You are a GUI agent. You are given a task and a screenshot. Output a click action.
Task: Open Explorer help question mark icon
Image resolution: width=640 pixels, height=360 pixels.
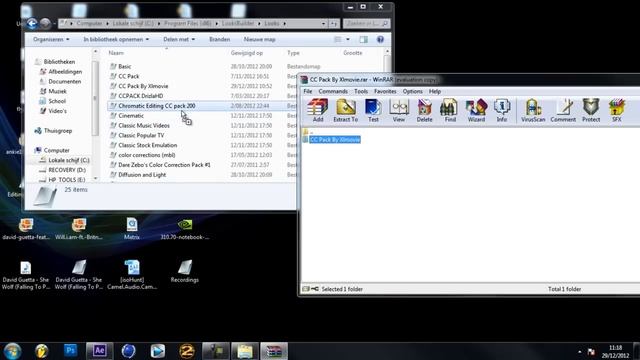pos(380,40)
